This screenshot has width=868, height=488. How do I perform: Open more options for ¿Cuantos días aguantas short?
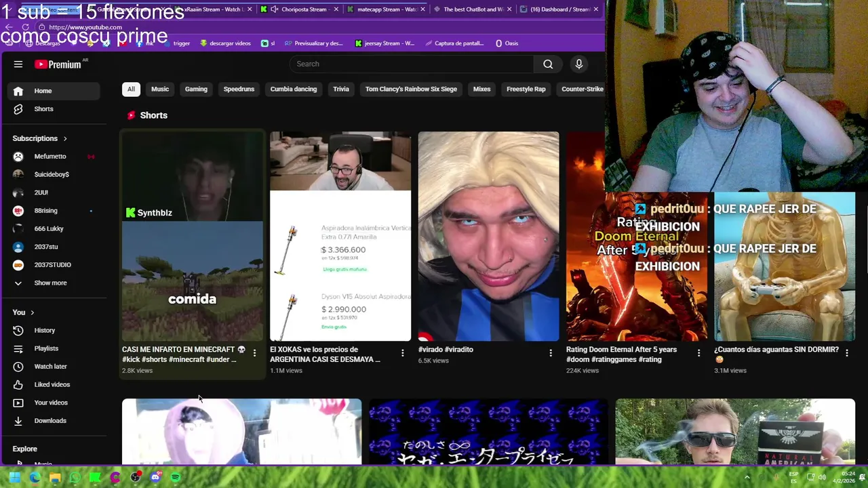pyautogui.click(x=846, y=352)
